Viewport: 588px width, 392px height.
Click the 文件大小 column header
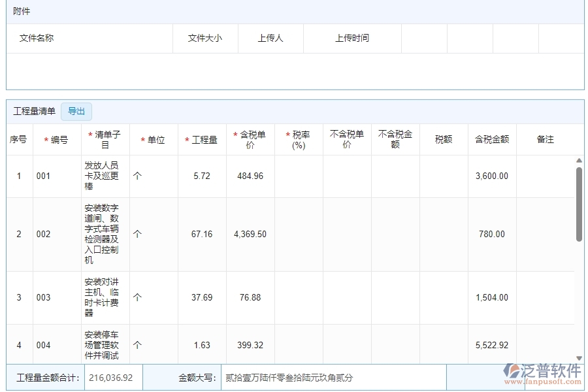[205, 39]
